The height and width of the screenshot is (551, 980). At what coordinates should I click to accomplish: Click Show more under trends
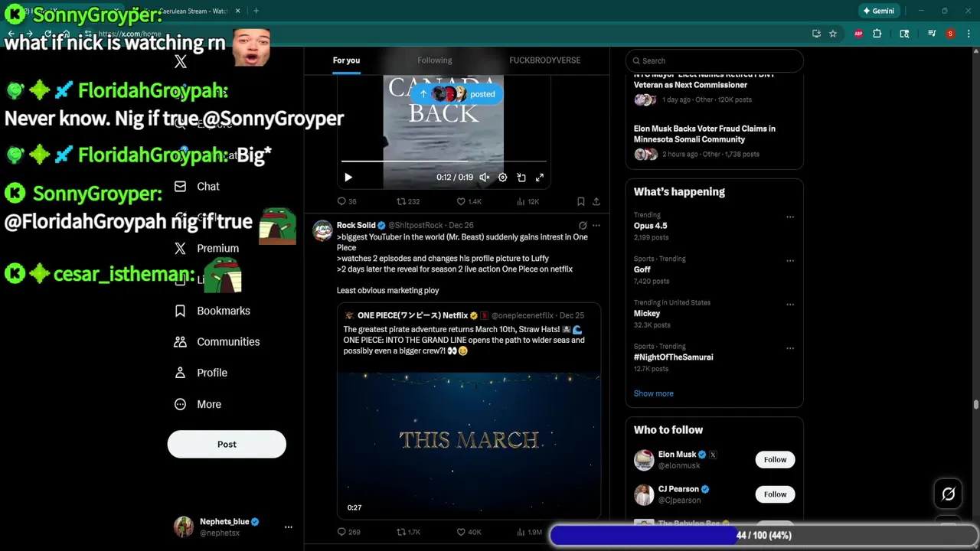pos(654,393)
